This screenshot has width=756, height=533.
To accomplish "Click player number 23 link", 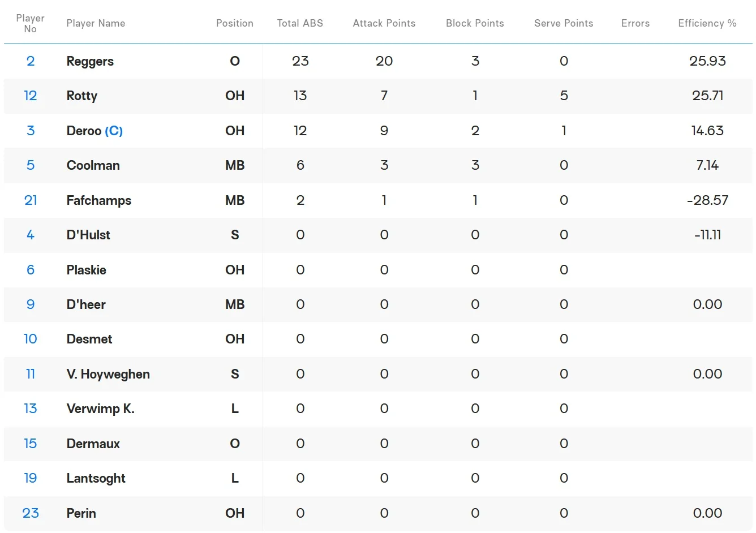I will [31, 513].
